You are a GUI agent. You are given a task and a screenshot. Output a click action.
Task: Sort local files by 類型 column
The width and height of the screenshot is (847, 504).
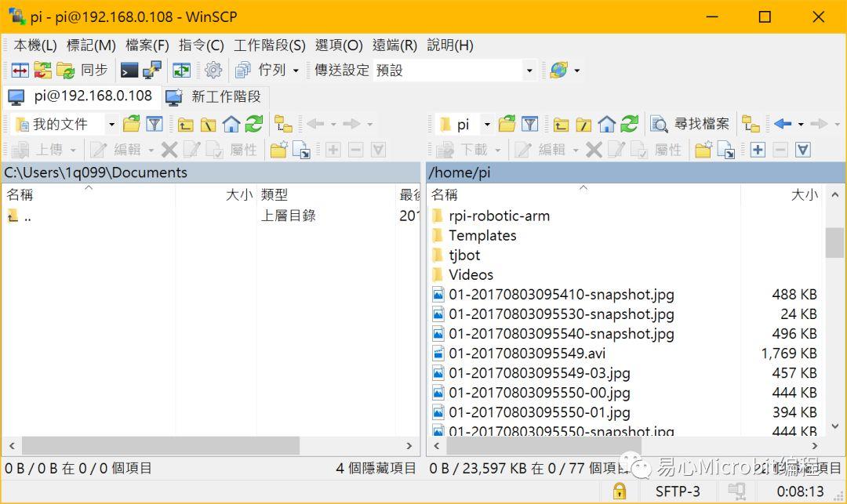tap(326, 195)
